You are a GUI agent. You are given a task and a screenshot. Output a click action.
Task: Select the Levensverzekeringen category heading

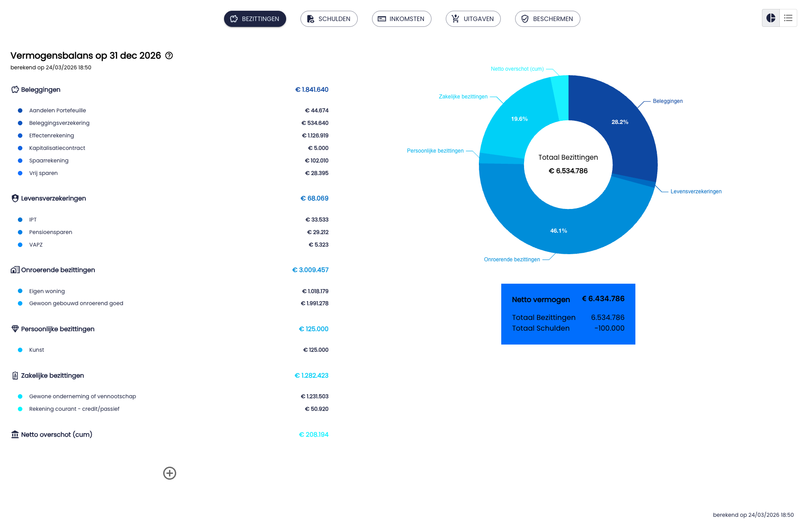[x=54, y=198]
